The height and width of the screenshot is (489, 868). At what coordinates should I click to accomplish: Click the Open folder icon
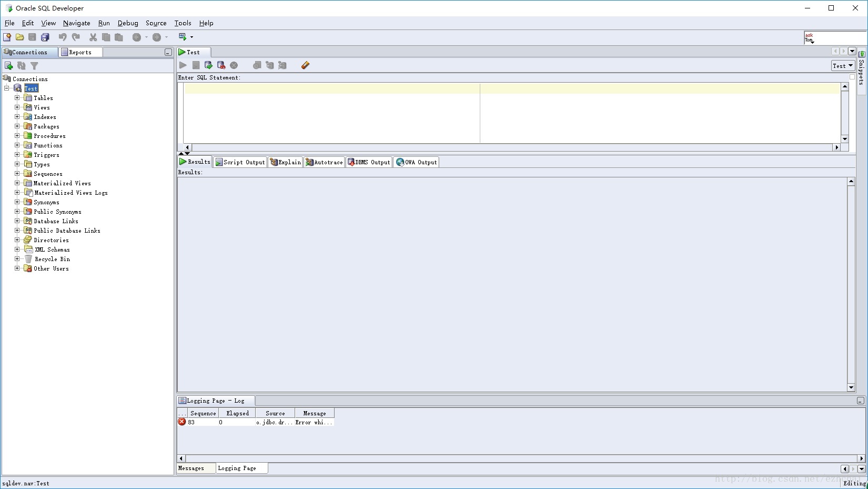click(x=19, y=37)
